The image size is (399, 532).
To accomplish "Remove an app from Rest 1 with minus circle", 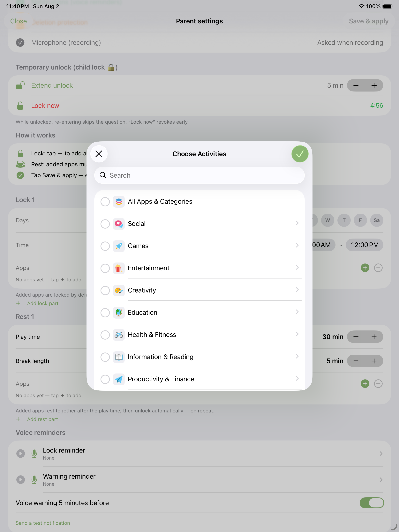I will tap(378, 384).
